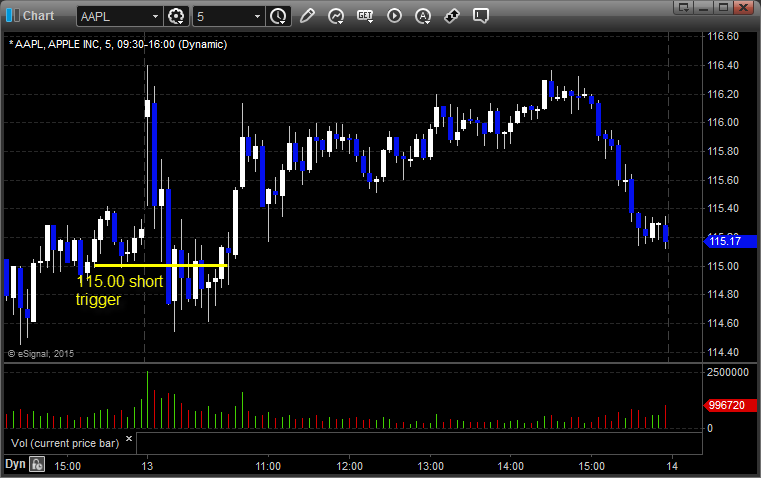
Task: Expand the interval 5 dropdown arrow
Action: [257, 16]
